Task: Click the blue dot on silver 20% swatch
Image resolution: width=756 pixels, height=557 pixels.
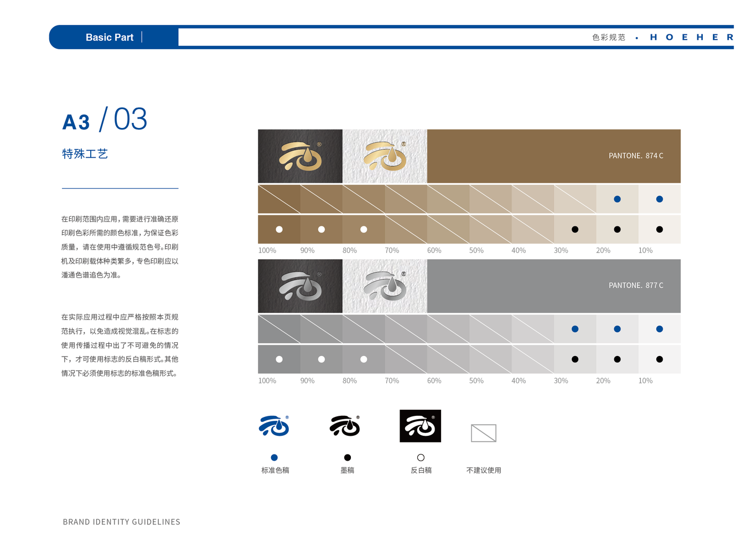Action: click(x=617, y=329)
